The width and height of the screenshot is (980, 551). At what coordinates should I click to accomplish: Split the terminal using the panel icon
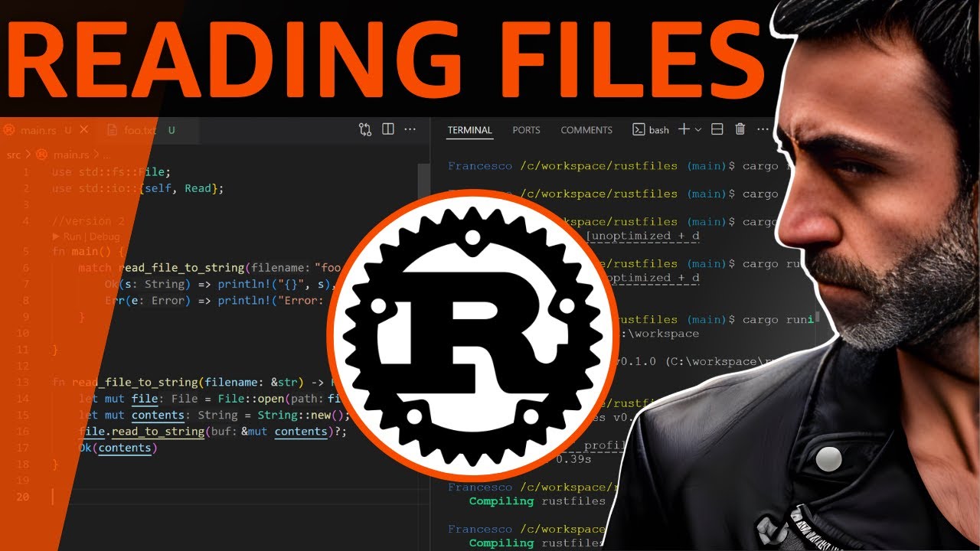[717, 130]
